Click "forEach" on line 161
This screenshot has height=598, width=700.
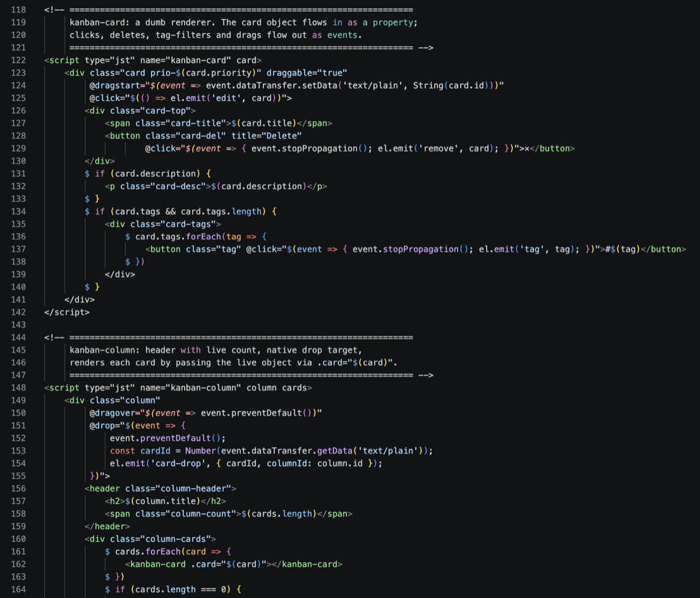pyautogui.click(x=163, y=552)
